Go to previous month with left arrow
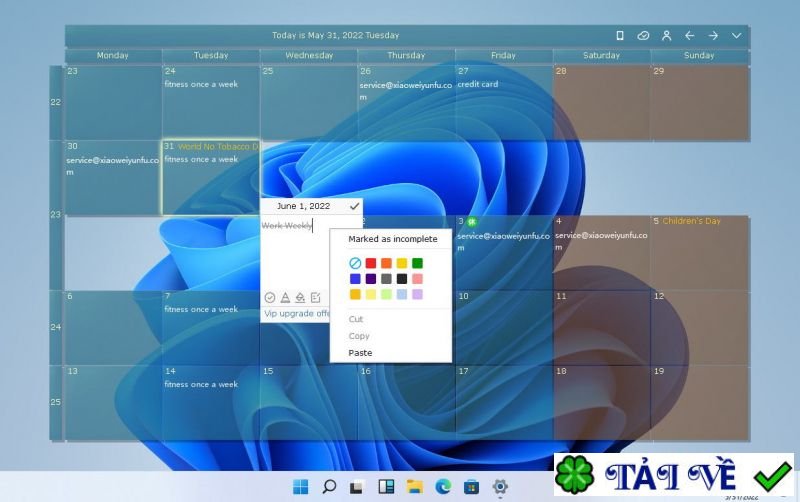Image resolution: width=800 pixels, height=502 pixels. [690, 35]
